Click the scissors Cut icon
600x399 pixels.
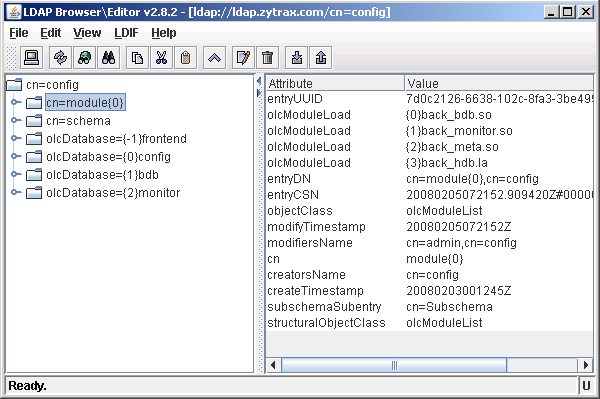tap(161, 58)
